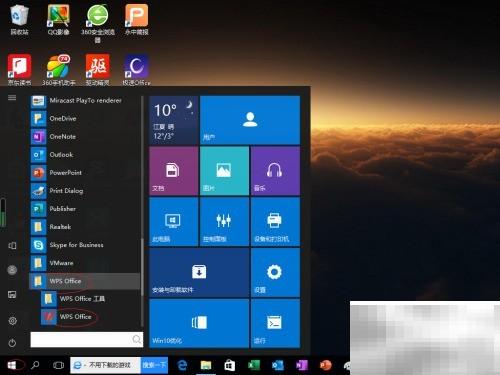
Task: Open the 驱动精灵 desktop shortcut
Action: click(97, 69)
